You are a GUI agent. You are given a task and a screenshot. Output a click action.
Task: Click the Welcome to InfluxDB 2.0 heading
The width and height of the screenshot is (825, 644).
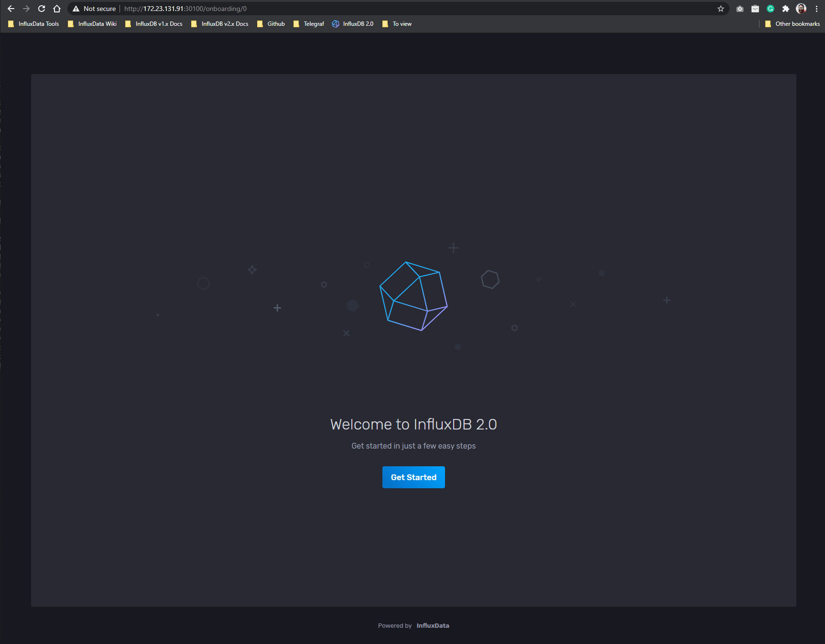tap(413, 424)
